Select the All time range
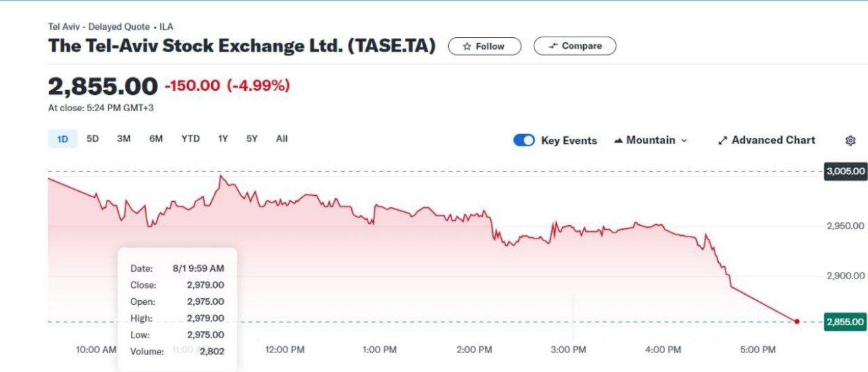Image resolution: width=868 pixels, height=372 pixels. coord(282,139)
